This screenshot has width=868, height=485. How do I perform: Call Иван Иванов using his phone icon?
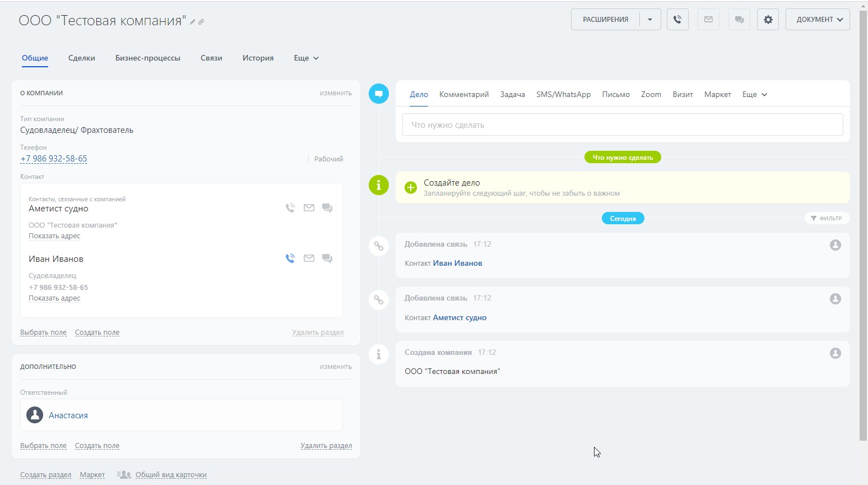(x=290, y=258)
